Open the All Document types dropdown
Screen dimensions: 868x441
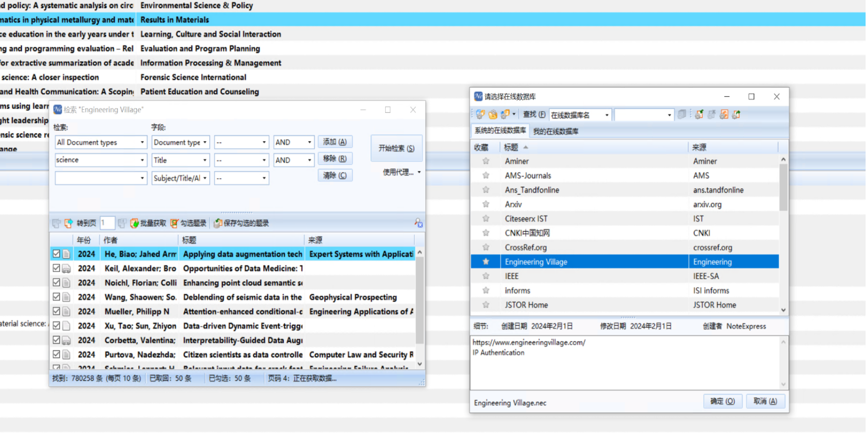coord(142,142)
